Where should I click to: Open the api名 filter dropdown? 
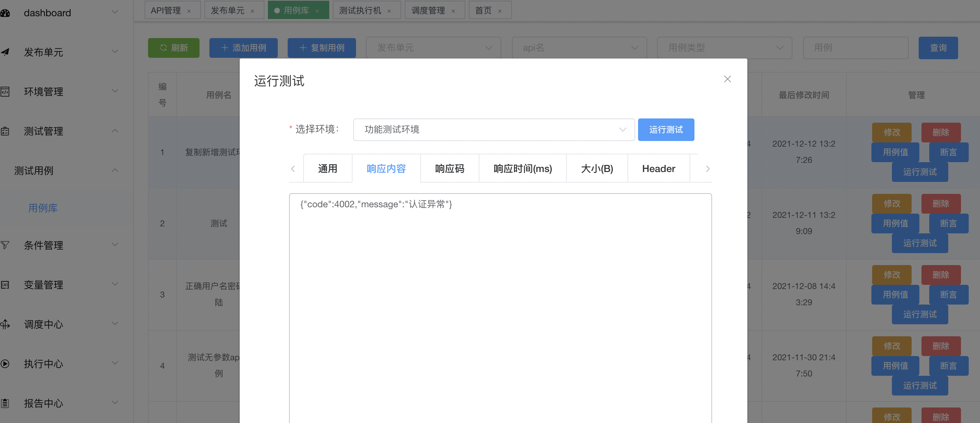click(x=579, y=48)
